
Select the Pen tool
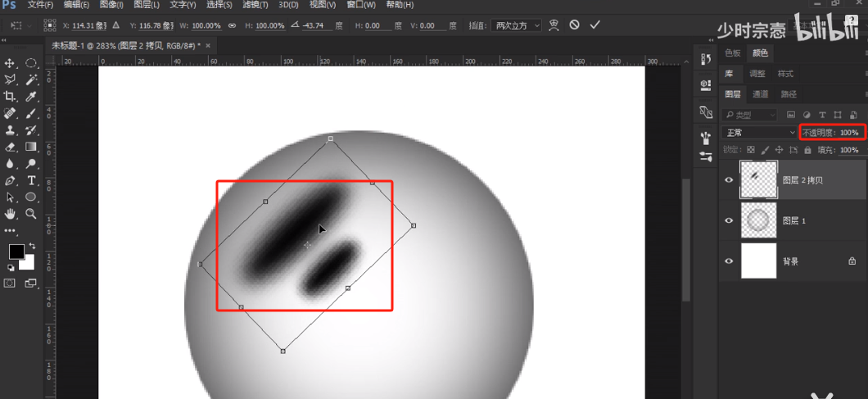pyautogui.click(x=9, y=181)
